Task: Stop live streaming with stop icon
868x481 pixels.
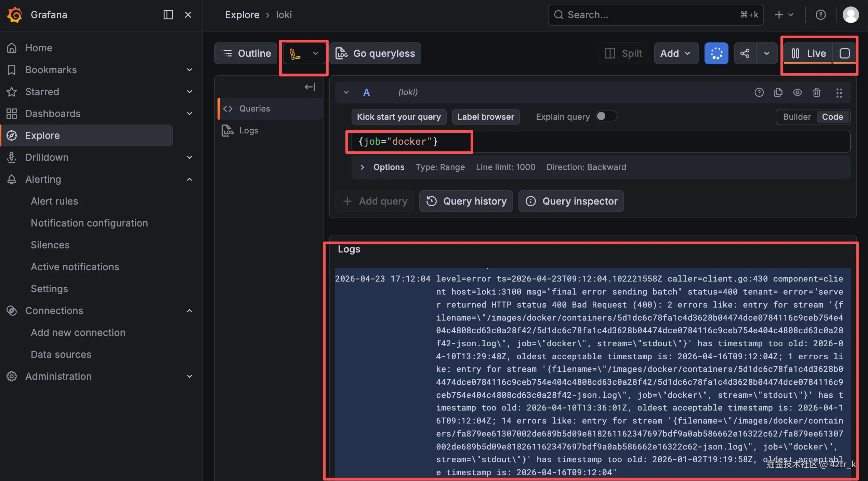Action: 844,53
